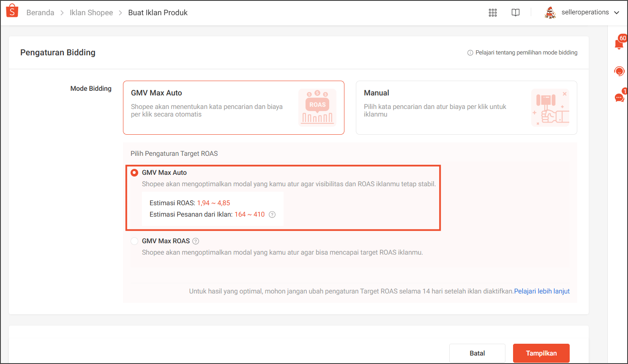Click the estimated ROAS value 1,94 ~ 4,85

(x=213, y=203)
